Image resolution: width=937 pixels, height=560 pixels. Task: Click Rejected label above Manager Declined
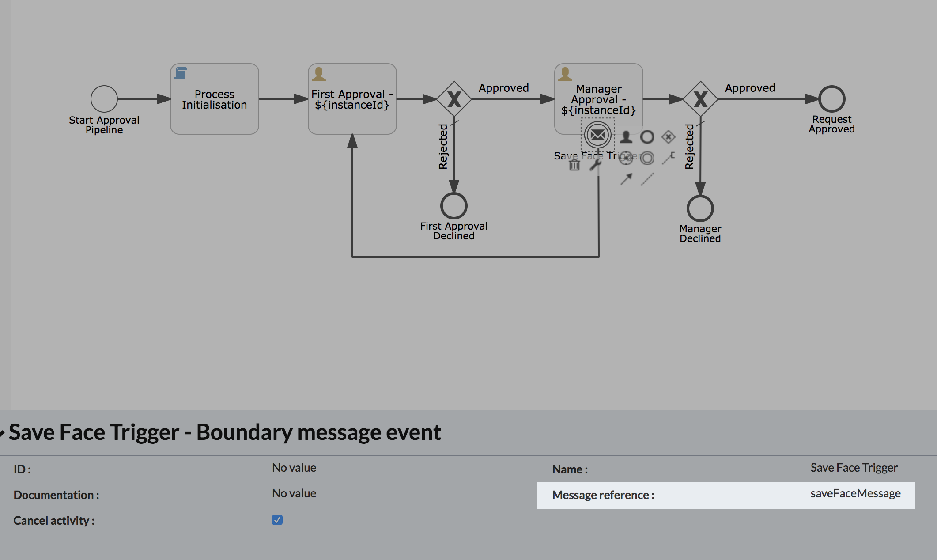pyautogui.click(x=689, y=146)
